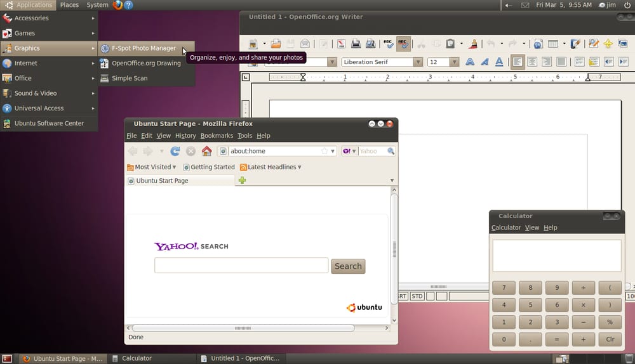Select F-Spot Photo Manager menu entry
Image resolution: width=635 pixels, height=364 pixels.
point(144,48)
